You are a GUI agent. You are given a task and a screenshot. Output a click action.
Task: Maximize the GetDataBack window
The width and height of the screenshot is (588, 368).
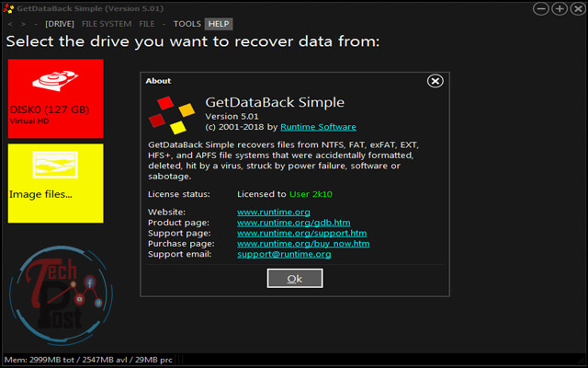[560, 8]
